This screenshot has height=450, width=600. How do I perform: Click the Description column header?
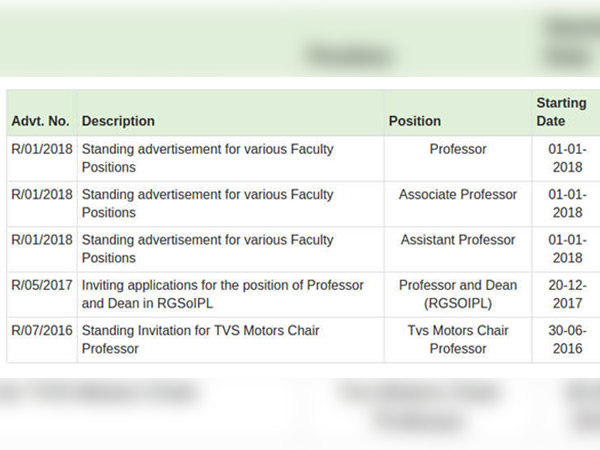(118, 121)
